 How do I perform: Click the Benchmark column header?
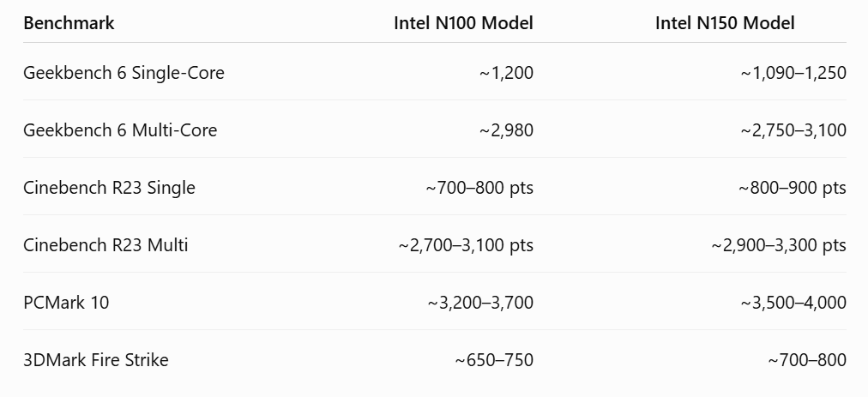(x=69, y=23)
